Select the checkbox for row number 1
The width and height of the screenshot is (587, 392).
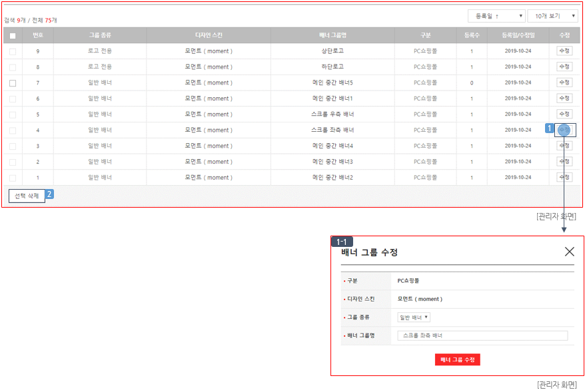[x=13, y=178]
